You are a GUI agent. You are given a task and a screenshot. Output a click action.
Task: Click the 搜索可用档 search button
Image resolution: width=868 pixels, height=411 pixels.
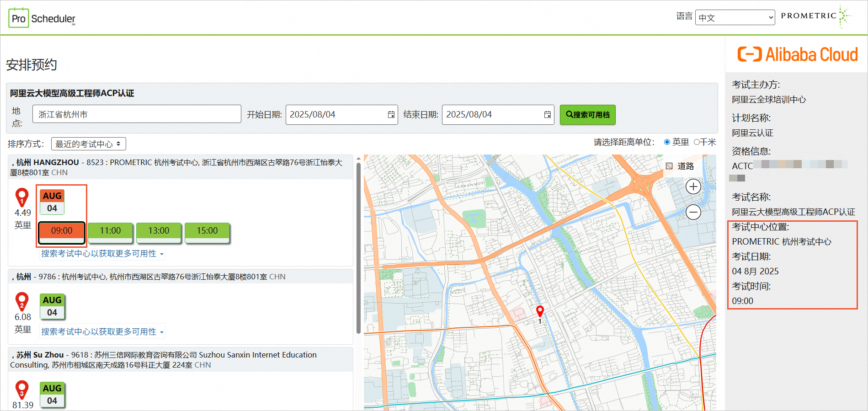(x=588, y=115)
